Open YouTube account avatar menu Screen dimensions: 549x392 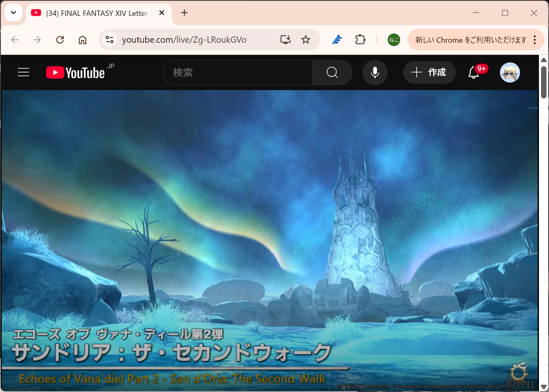[x=510, y=72]
